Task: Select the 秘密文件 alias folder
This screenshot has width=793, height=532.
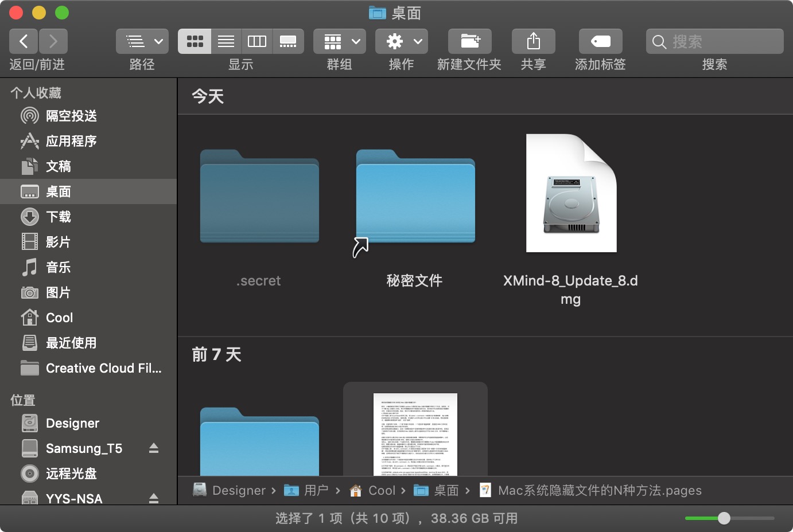Action: click(x=415, y=196)
